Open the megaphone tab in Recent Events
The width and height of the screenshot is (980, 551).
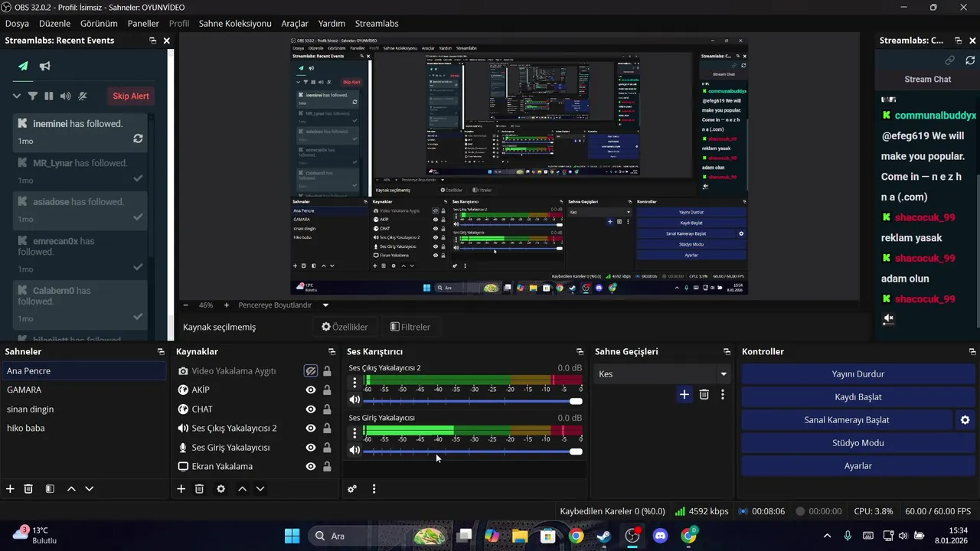pyautogui.click(x=45, y=66)
